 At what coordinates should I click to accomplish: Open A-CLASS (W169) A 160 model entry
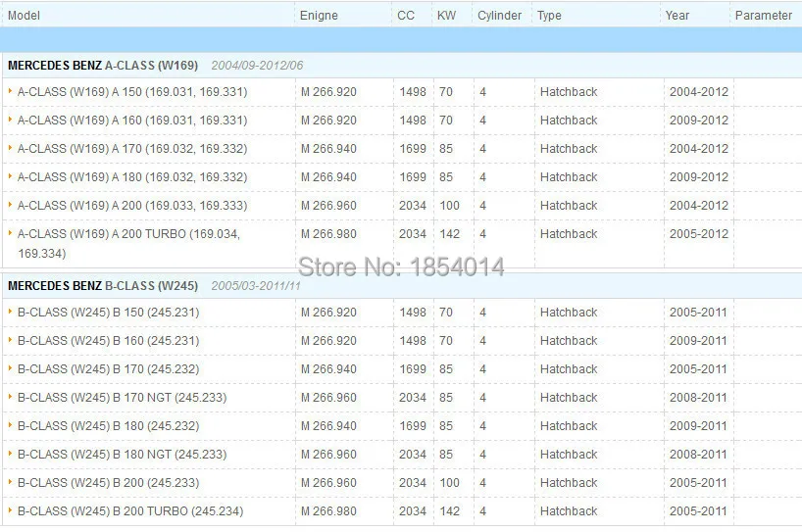132,121
